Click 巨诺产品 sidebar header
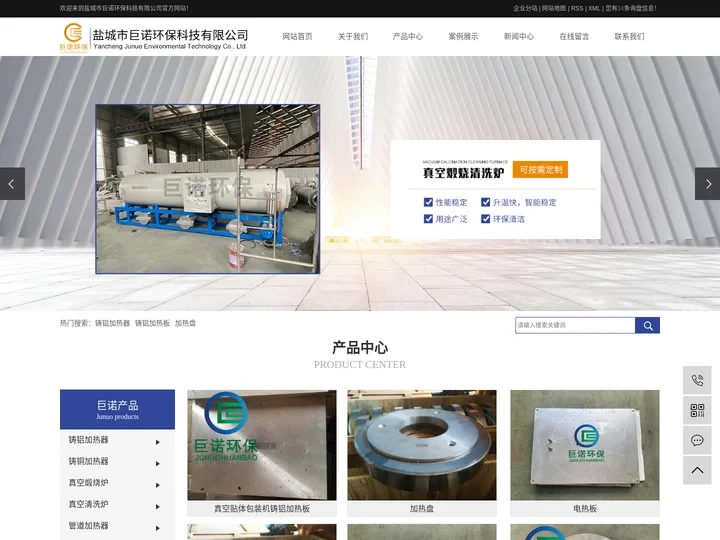Image resolution: width=720 pixels, height=540 pixels. click(118, 410)
